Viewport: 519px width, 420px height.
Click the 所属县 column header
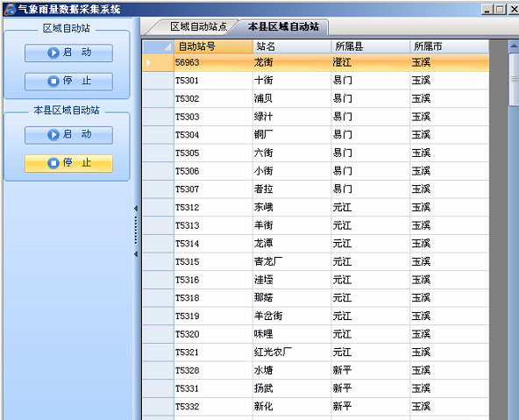click(x=371, y=46)
